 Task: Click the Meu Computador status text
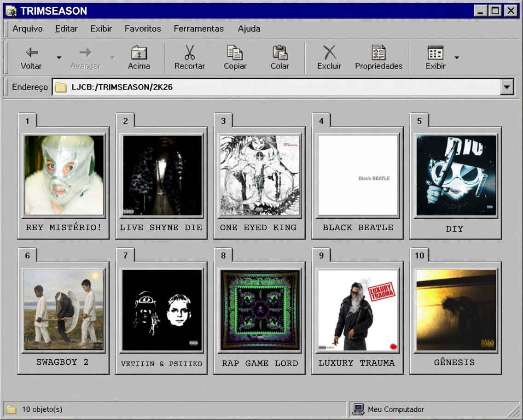coord(396,409)
